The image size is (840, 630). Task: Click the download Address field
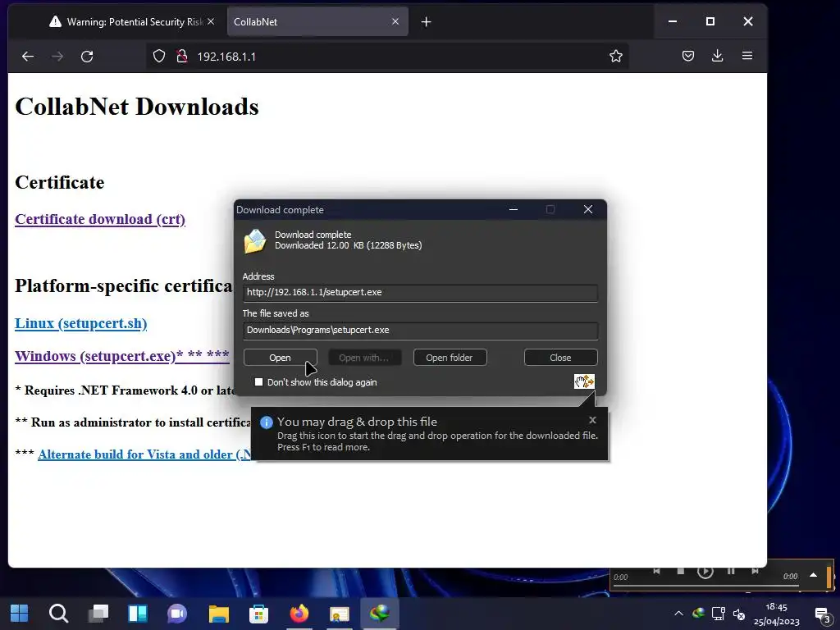click(x=421, y=293)
